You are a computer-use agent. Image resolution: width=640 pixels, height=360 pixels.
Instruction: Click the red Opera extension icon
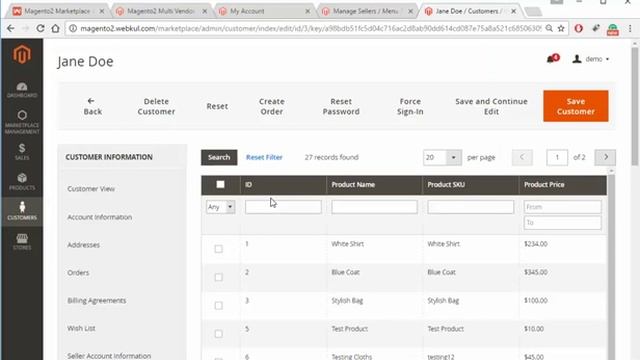coord(578,28)
